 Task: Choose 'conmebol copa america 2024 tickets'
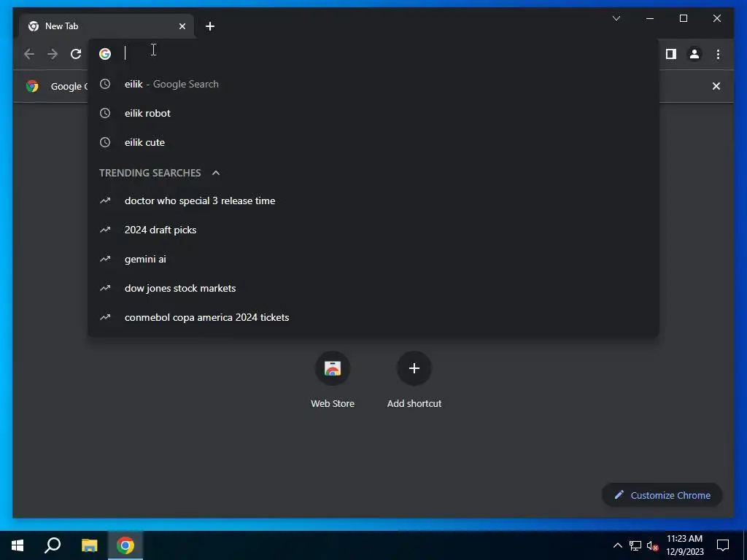point(373,316)
